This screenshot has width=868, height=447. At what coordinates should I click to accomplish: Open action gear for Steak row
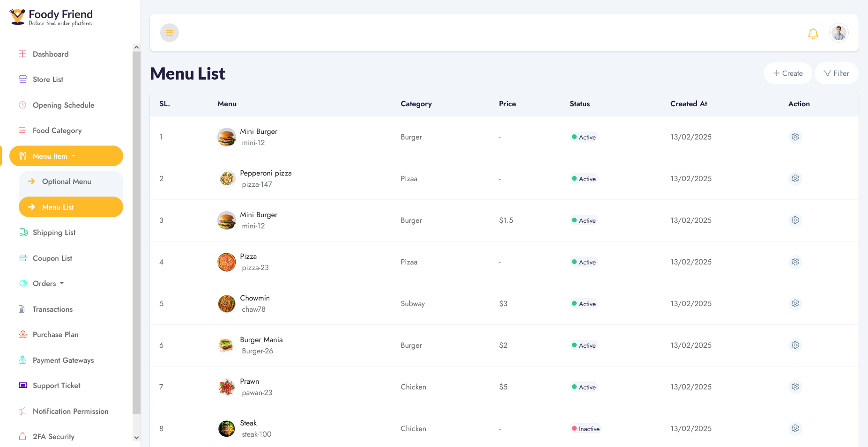click(795, 429)
